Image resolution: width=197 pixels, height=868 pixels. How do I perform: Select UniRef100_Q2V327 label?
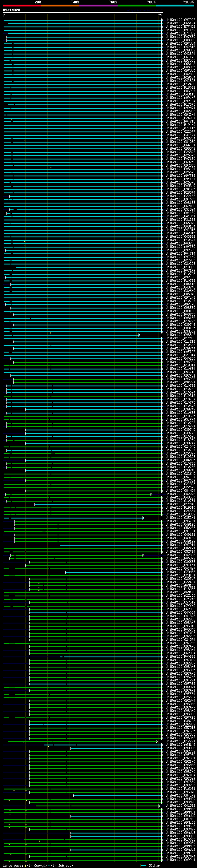(x=180, y=453)
